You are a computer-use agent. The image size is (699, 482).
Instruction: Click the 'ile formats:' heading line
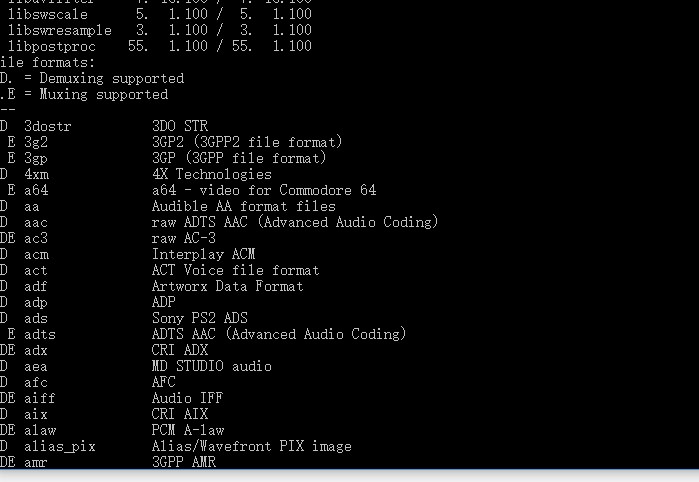(47, 62)
